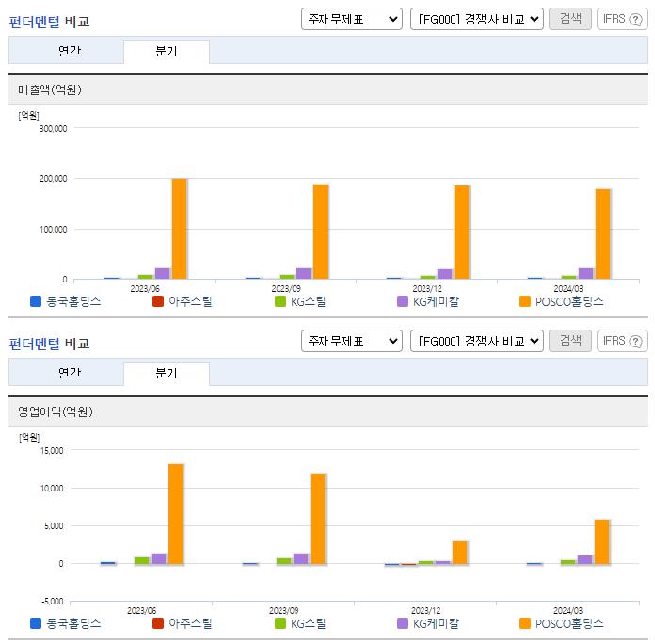
Task: Select 분기 tab in revenue panel
Action: click(167, 52)
